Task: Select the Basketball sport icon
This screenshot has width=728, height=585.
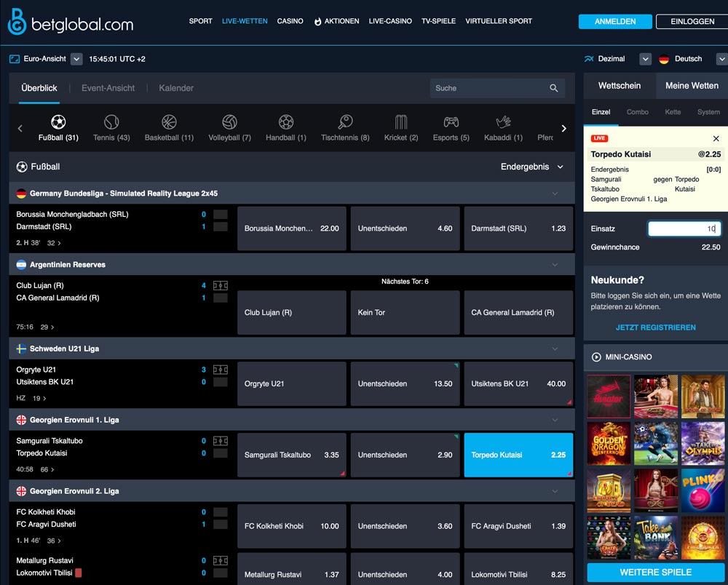Action: [x=169, y=122]
